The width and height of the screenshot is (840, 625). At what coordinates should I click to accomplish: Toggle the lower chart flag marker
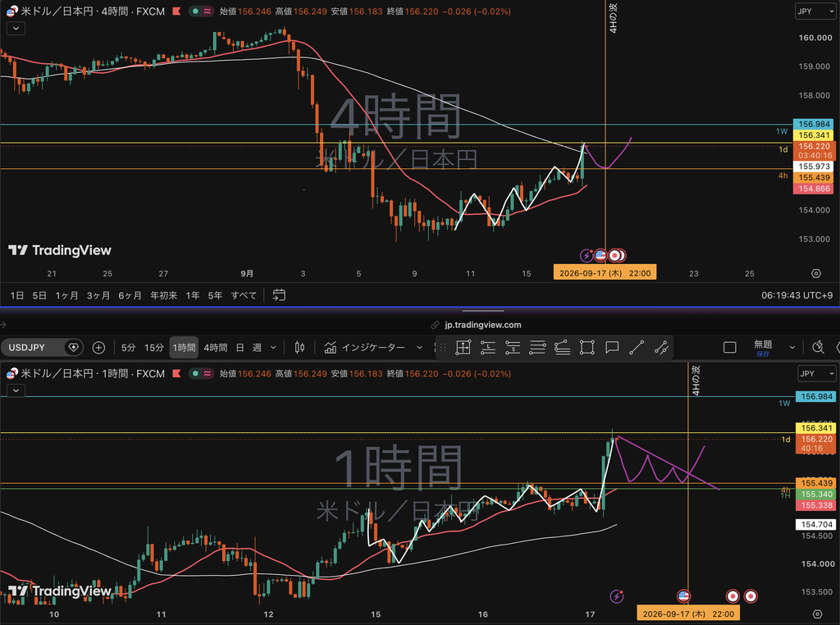click(x=177, y=374)
